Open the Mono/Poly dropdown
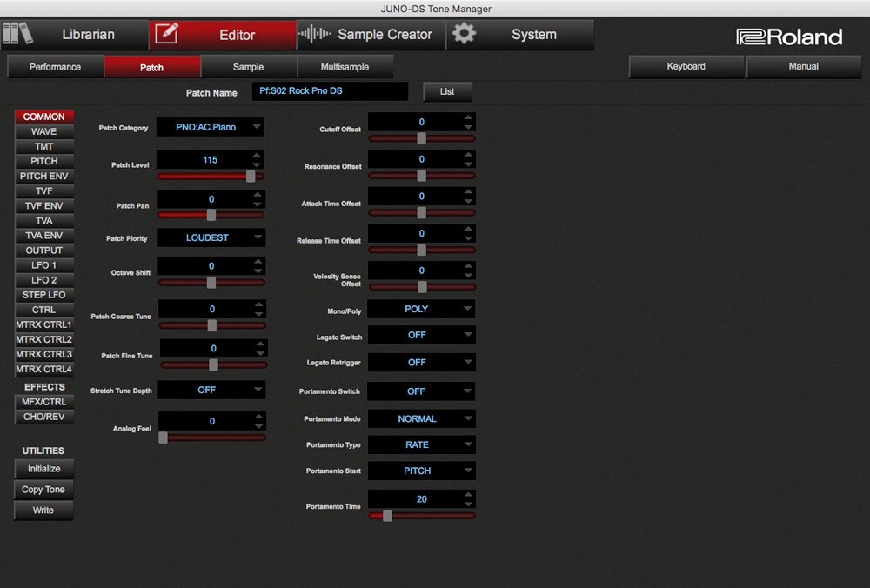This screenshot has width=870, height=588. 421,309
